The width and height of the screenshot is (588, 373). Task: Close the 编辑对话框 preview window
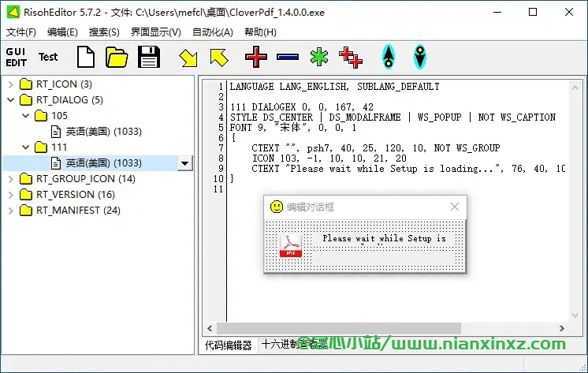(x=455, y=207)
